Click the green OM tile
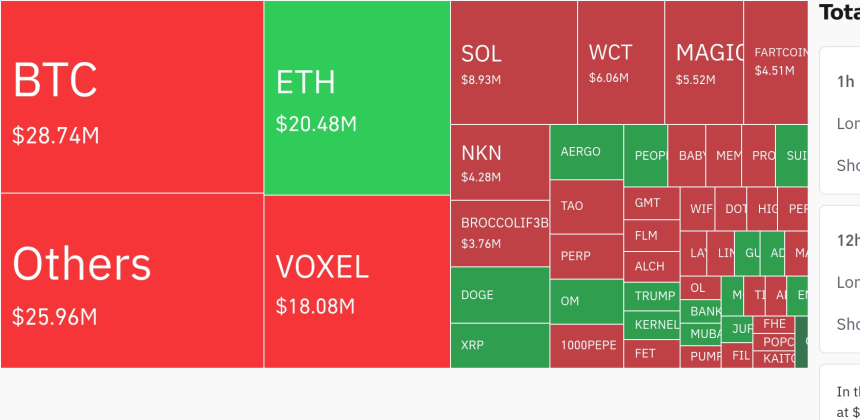 [x=586, y=301]
